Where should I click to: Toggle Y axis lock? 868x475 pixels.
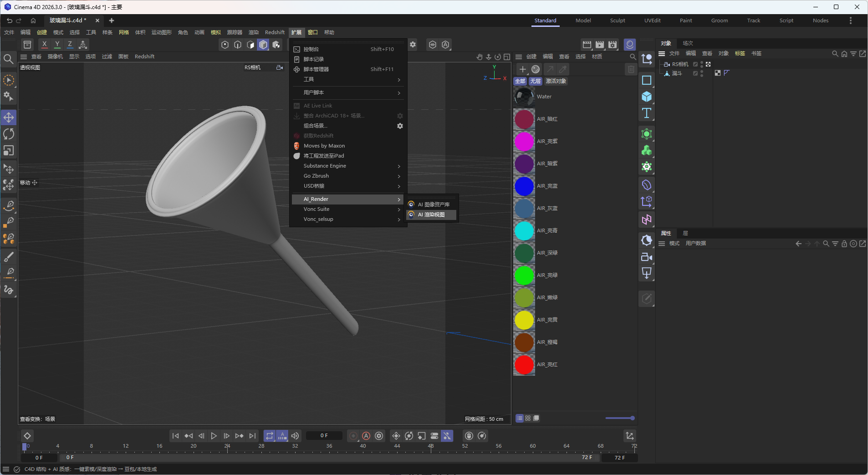tap(57, 45)
